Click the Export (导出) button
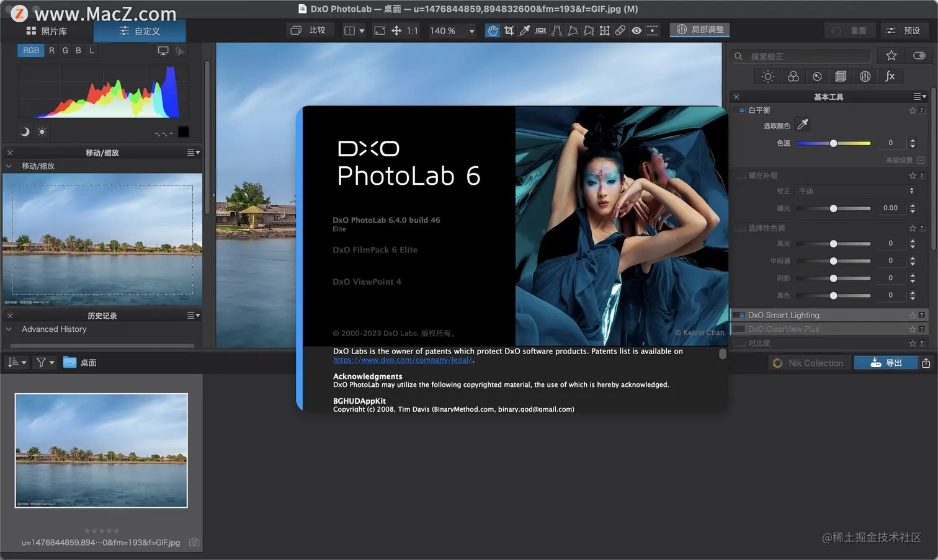This screenshot has height=560, width=938. pyautogui.click(x=886, y=363)
